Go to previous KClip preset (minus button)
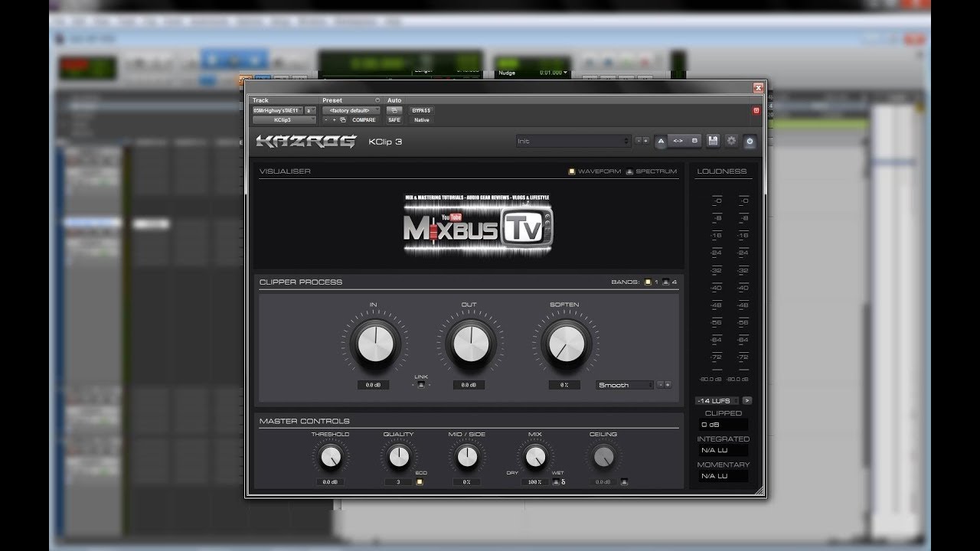 click(x=639, y=141)
